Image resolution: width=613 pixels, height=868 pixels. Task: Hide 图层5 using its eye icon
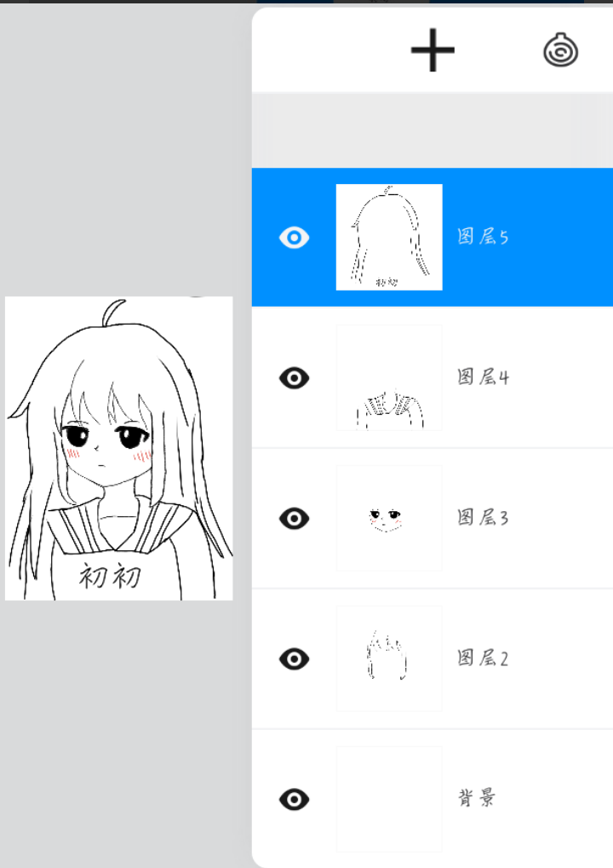point(294,238)
